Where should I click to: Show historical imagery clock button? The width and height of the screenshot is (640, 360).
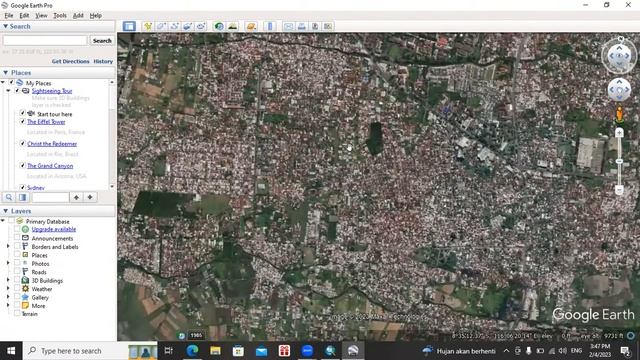[x=219, y=26]
